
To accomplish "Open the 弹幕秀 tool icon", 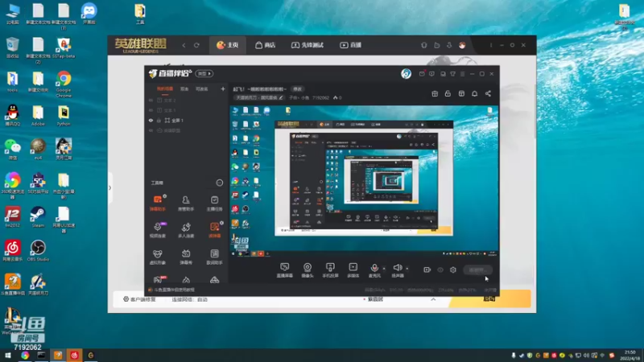I will [x=186, y=257].
